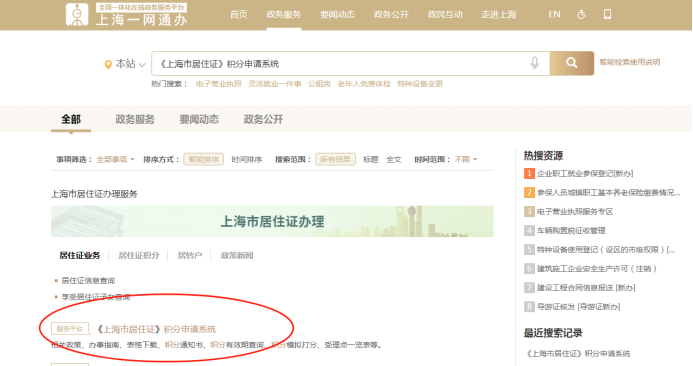Open hot resource 企业职工就业参保登记[新办]
This screenshot has width=693, height=366.
pos(585,173)
